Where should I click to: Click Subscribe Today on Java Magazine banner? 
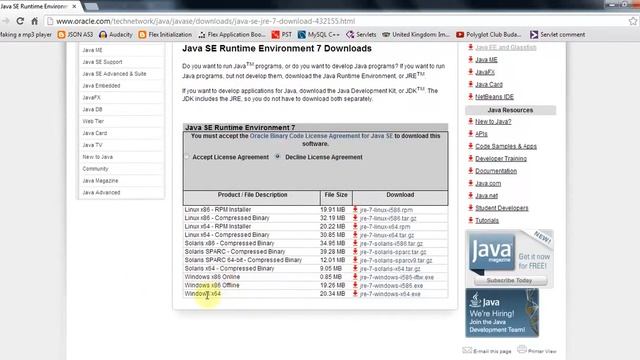510,281
